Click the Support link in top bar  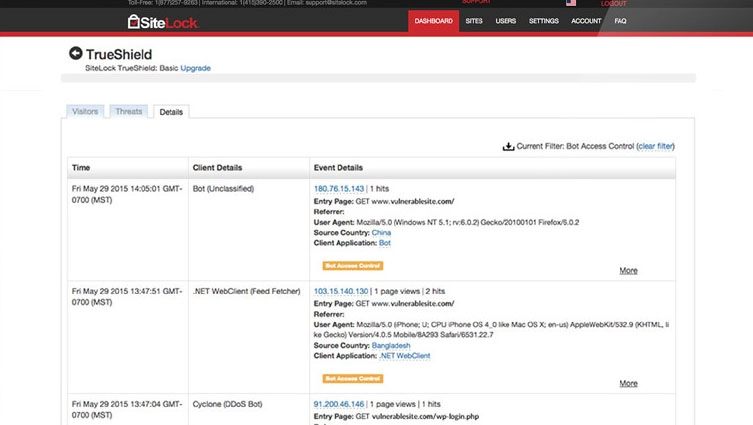pyautogui.click(x=475, y=2)
